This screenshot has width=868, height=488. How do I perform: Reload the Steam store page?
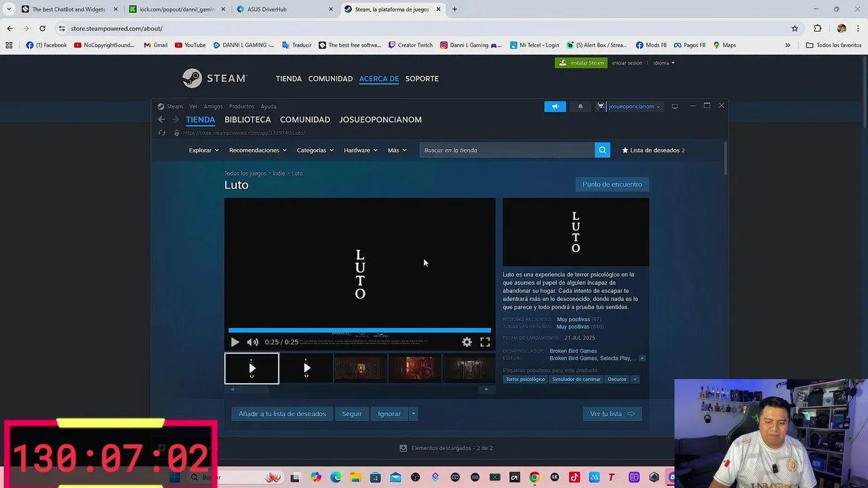coord(161,133)
